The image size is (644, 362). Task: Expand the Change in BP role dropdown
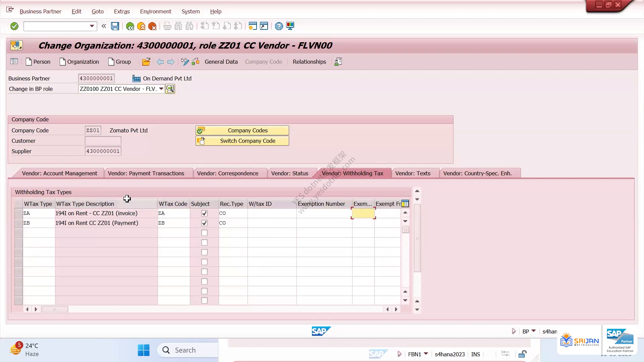161,89
